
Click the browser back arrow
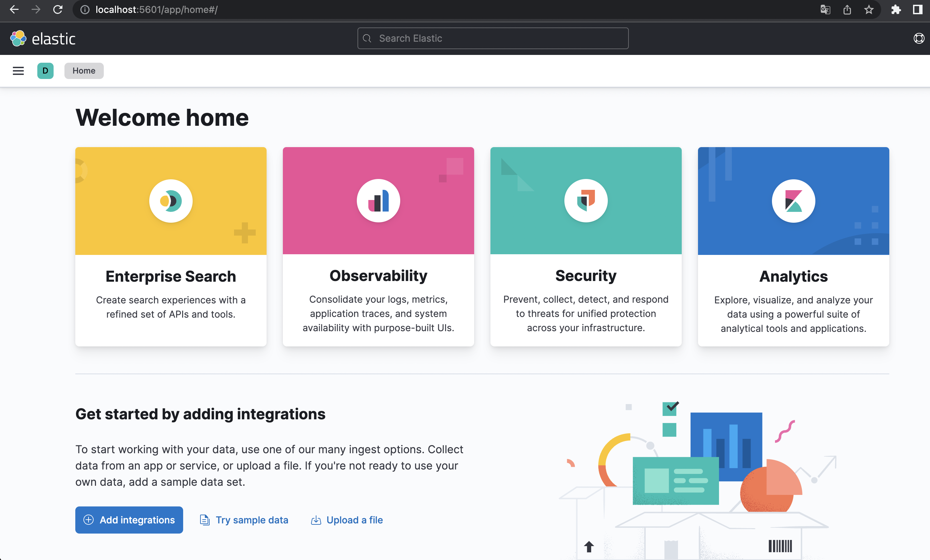(14, 9)
